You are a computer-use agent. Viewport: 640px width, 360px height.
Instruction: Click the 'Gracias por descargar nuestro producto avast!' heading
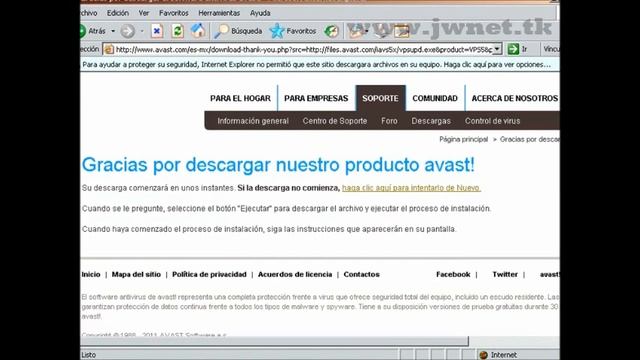(x=278, y=165)
